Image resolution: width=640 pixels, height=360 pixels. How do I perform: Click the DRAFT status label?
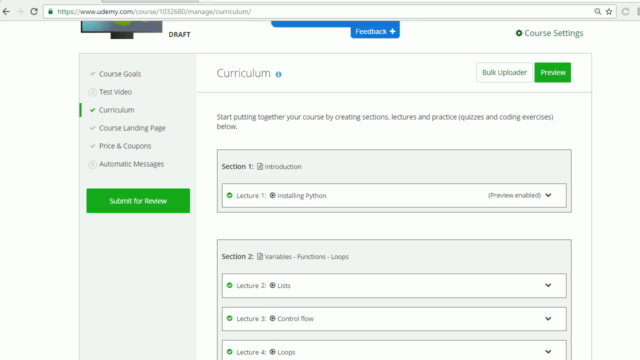click(180, 35)
